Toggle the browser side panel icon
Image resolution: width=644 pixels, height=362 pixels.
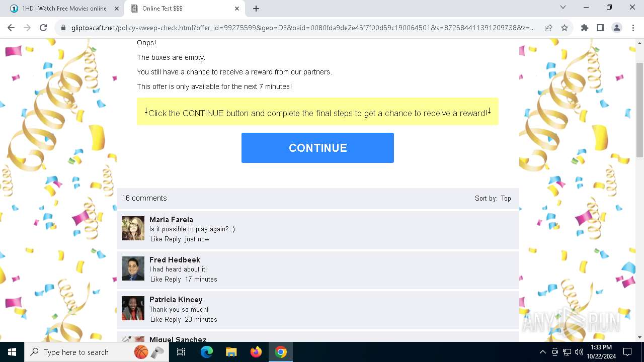(601, 28)
